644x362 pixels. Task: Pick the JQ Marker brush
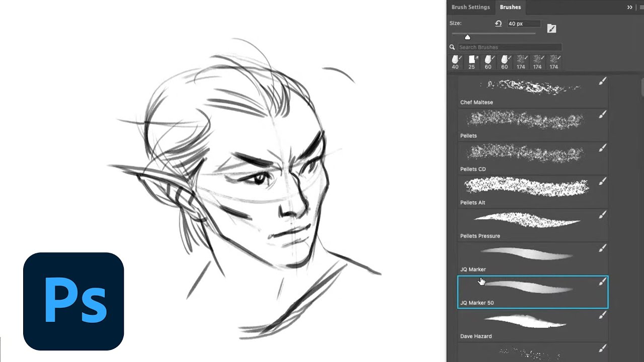533,258
